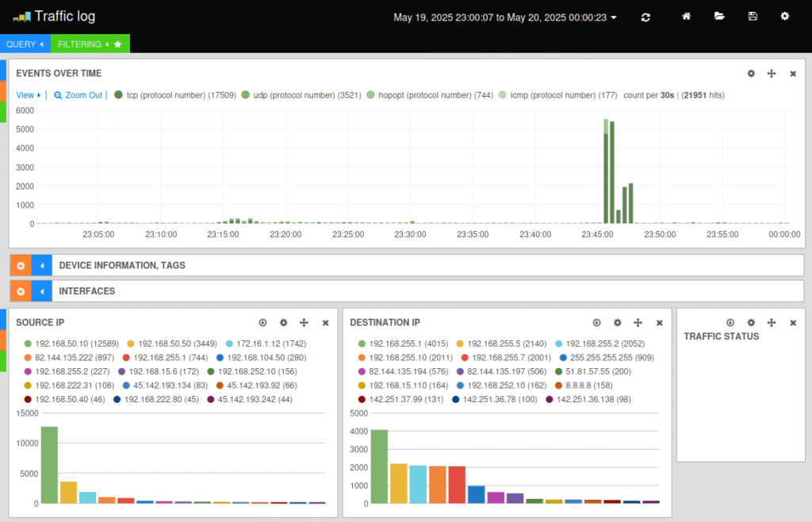Click destination legend entry 82.144.135.194 (576)
Image resolution: width=812 pixels, height=522 pixels.
pyautogui.click(x=403, y=372)
